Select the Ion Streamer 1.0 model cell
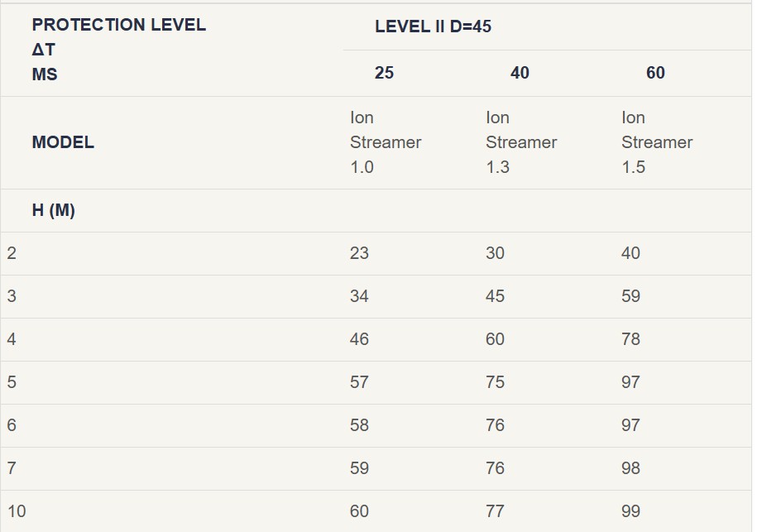This screenshot has width=757, height=532. (x=386, y=142)
